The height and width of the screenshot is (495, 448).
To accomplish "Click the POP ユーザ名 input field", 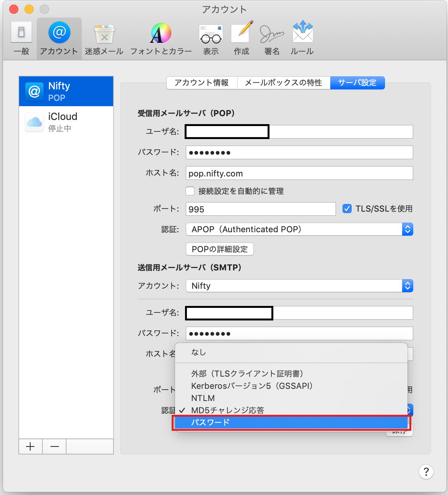I will 299,132.
